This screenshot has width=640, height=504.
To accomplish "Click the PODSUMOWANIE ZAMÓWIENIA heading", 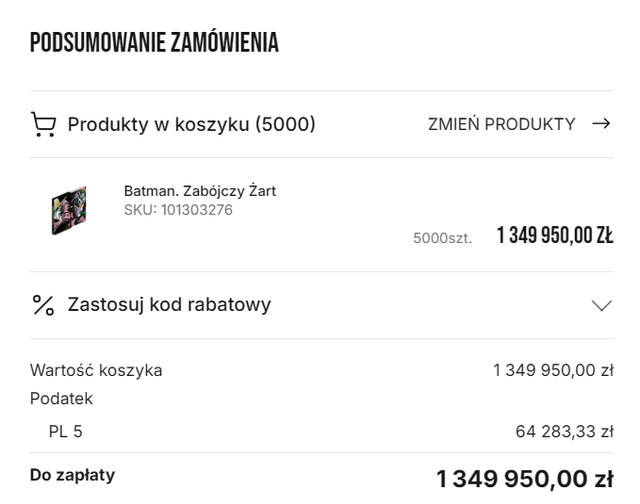I will click(x=154, y=43).
